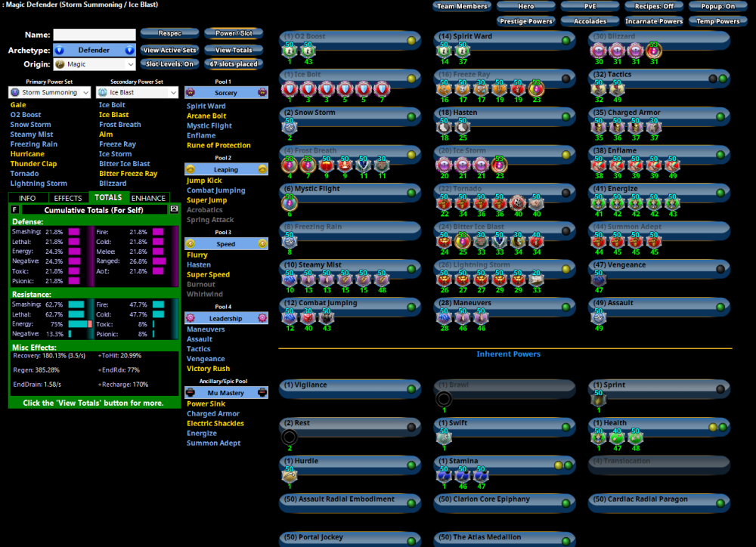
Task: Click the Vengeance enhancement slot icon
Action: 597,280
